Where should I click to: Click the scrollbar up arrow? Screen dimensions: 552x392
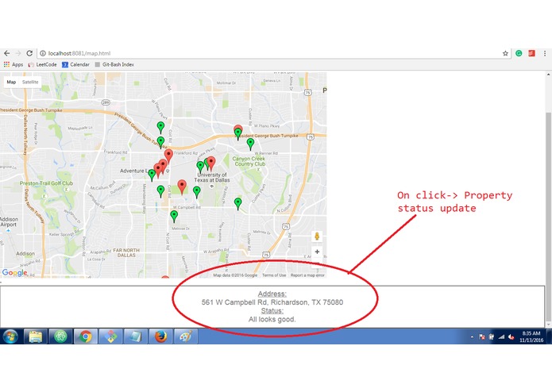[x=549, y=75]
